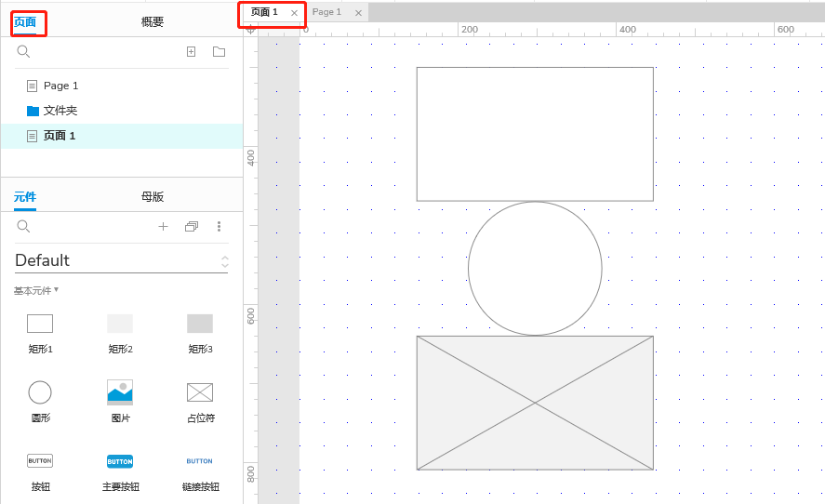Select the circle shape on canvas

coord(535,269)
